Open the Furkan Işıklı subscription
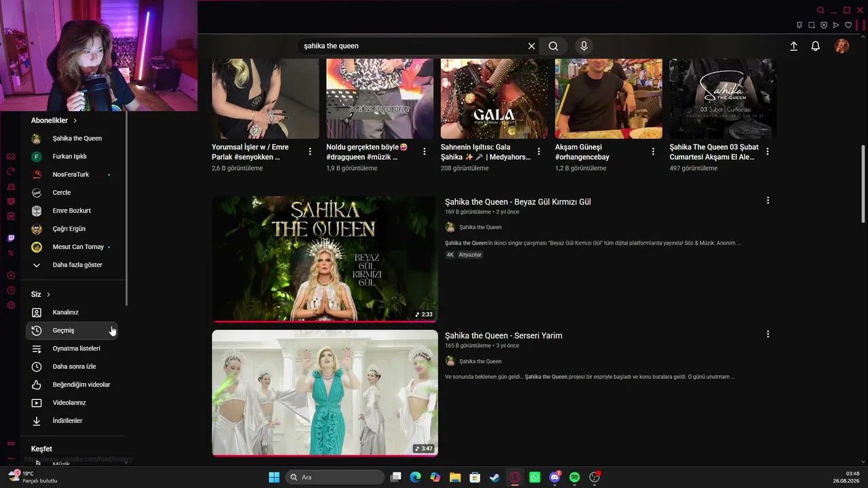 [73, 157]
